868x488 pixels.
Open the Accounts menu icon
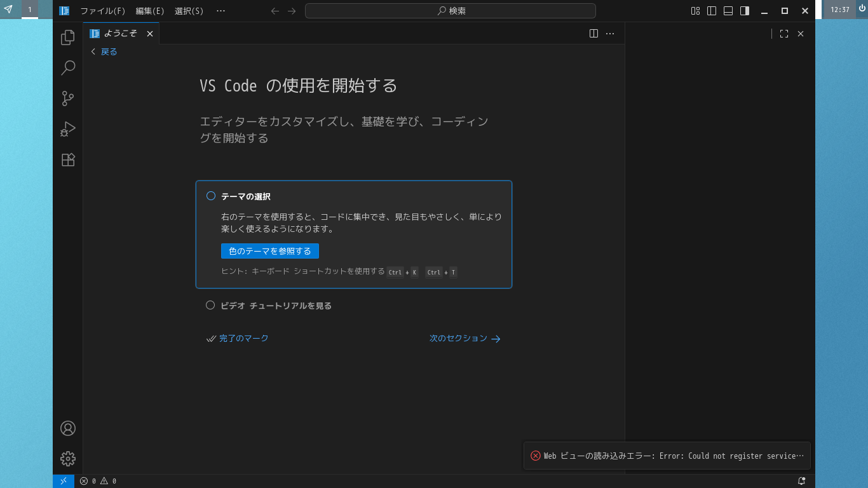(68, 428)
